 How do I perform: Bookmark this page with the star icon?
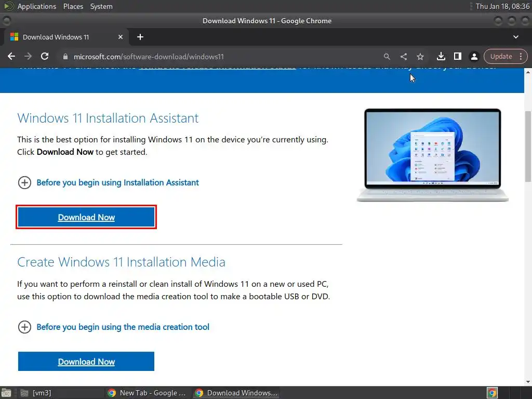pos(420,57)
